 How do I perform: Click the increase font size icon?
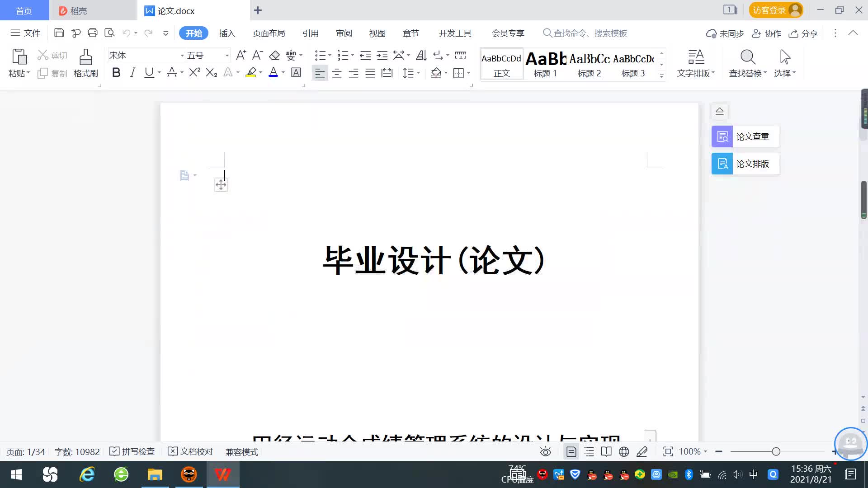[x=241, y=56]
